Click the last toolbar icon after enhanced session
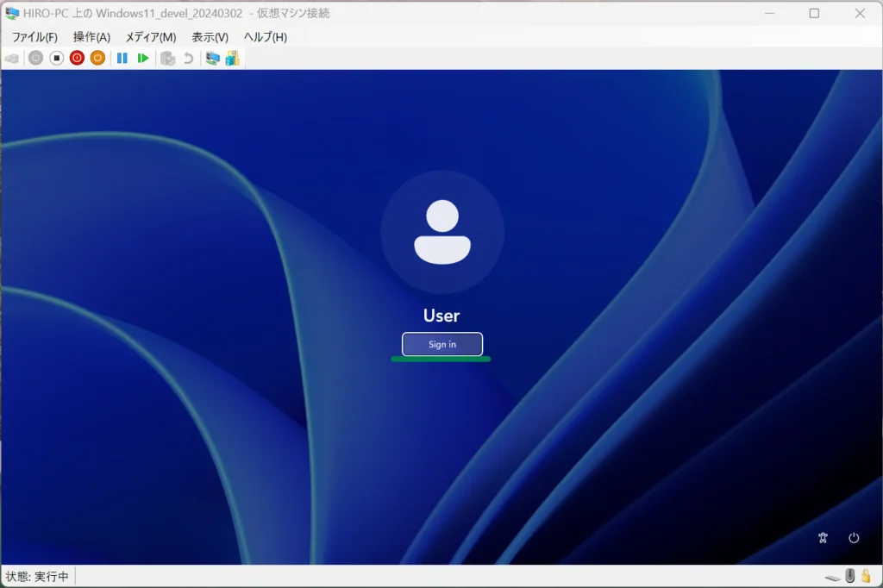The image size is (883, 588). coord(232,58)
